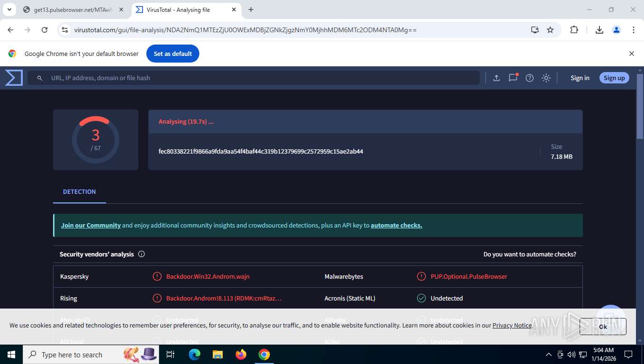Screen dimensions: 644x364
Task: Open a new tab with plus button
Action: point(251,9)
